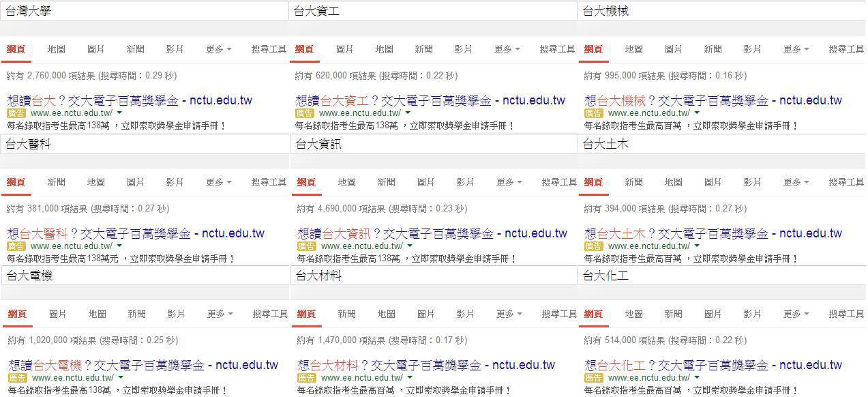Expand 更多 menu in 台大醫科 results
This screenshot has width=868, height=397.
(x=218, y=182)
